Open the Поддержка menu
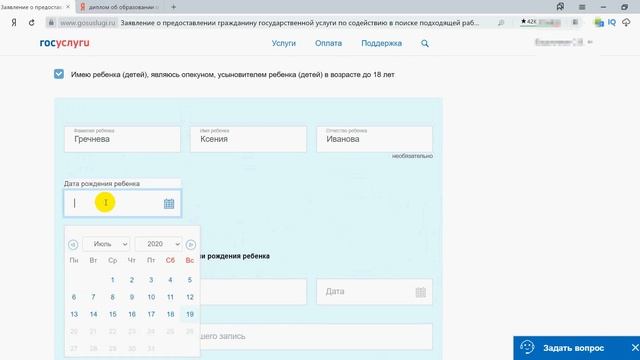640x360 pixels. [381, 43]
